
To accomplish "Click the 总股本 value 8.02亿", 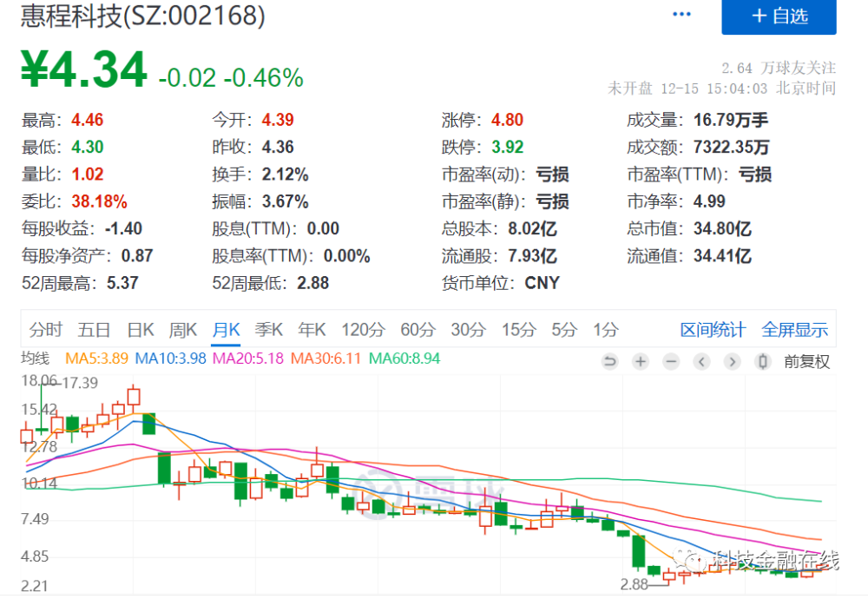I will 533,228.
